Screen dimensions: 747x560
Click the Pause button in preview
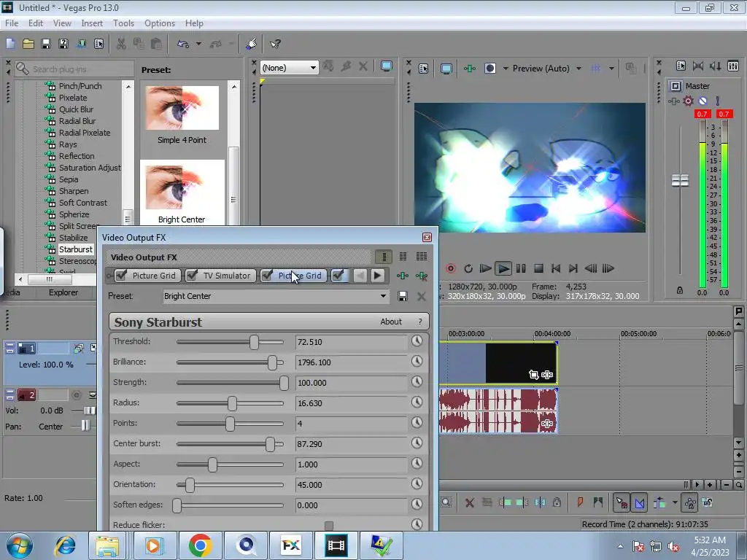(x=521, y=268)
